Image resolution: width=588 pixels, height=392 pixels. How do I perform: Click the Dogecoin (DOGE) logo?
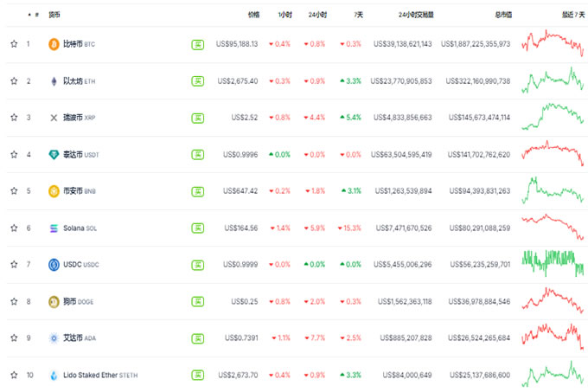coord(54,302)
